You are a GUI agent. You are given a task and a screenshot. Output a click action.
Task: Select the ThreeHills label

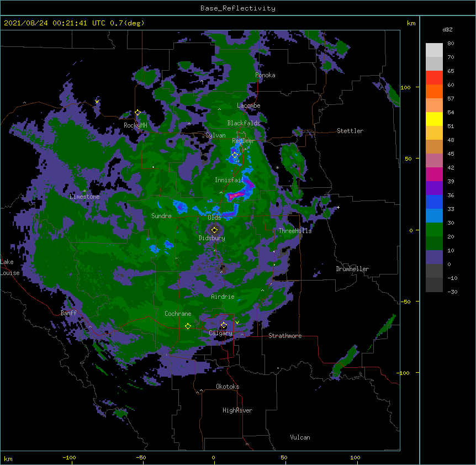click(x=295, y=231)
